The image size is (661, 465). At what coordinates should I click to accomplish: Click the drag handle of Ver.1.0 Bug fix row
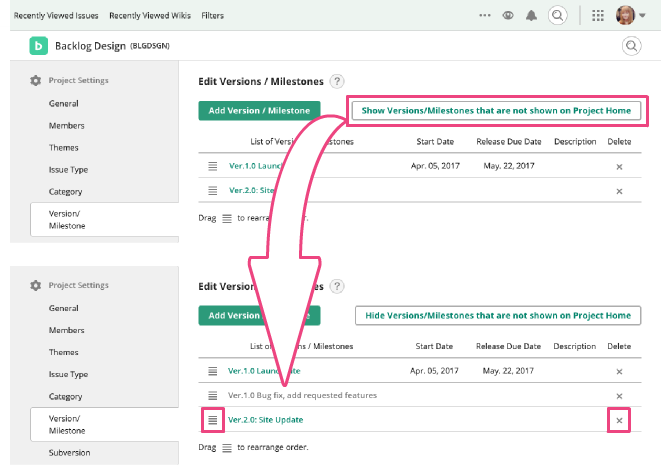point(212,395)
